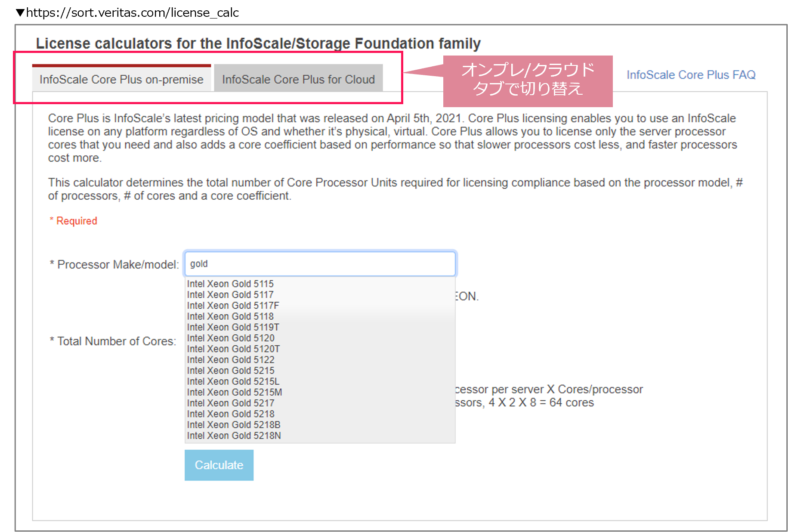Choose Intel Xeon Gold 5217 entry
This screenshot has height=532, width=788.
[320, 403]
